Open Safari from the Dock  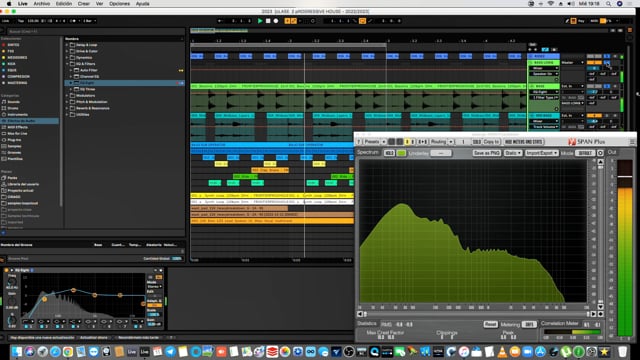[55, 351]
